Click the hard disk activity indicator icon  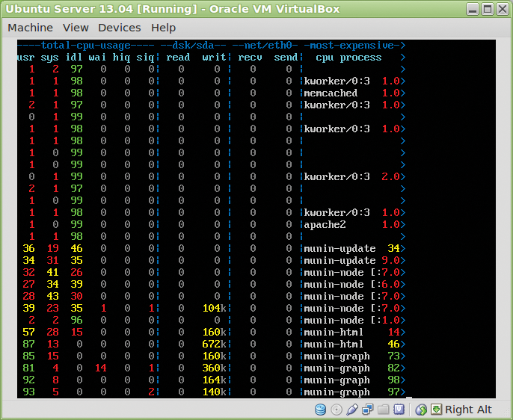321,410
